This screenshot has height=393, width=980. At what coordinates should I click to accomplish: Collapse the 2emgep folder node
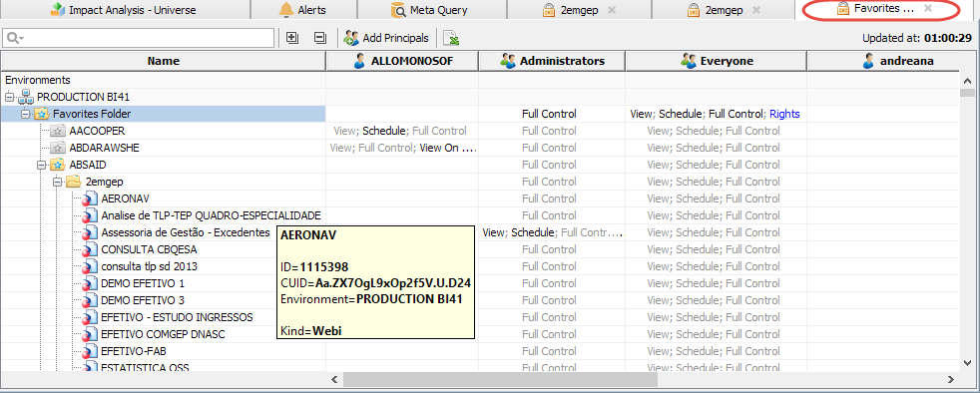coord(58,182)
